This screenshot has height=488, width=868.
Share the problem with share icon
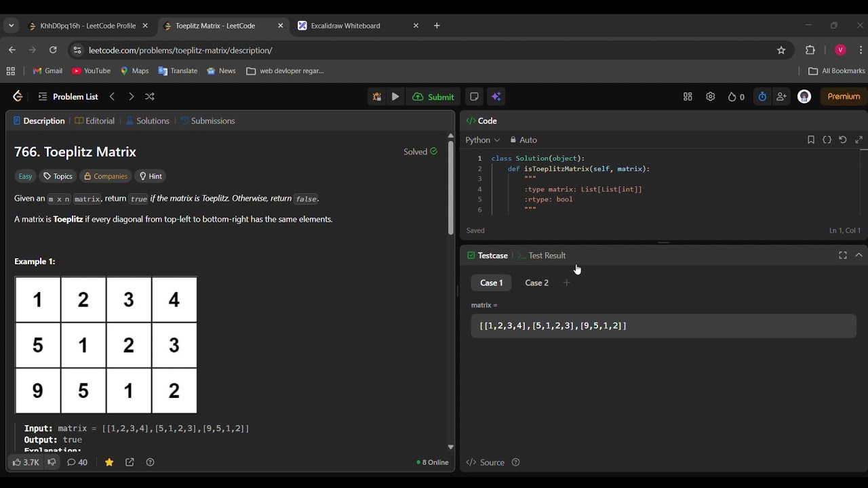(x=130, y=462)
